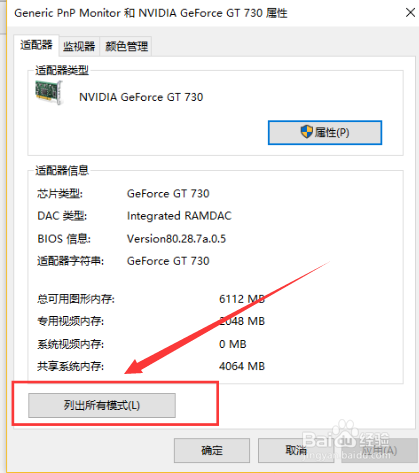
Task: Confirm with the 确定 button
Action: click(x=212, y=450)
